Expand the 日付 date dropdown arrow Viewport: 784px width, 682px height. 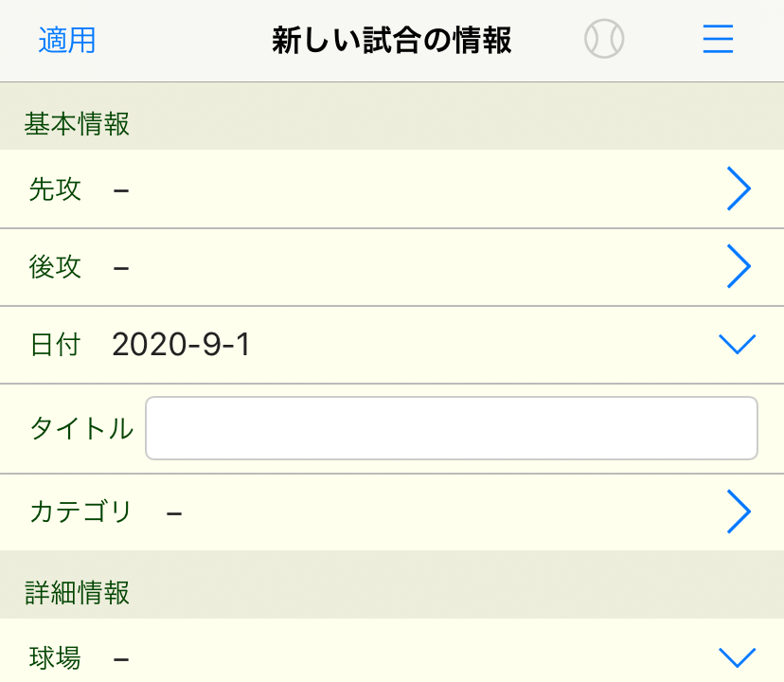[x=738, y=345]
